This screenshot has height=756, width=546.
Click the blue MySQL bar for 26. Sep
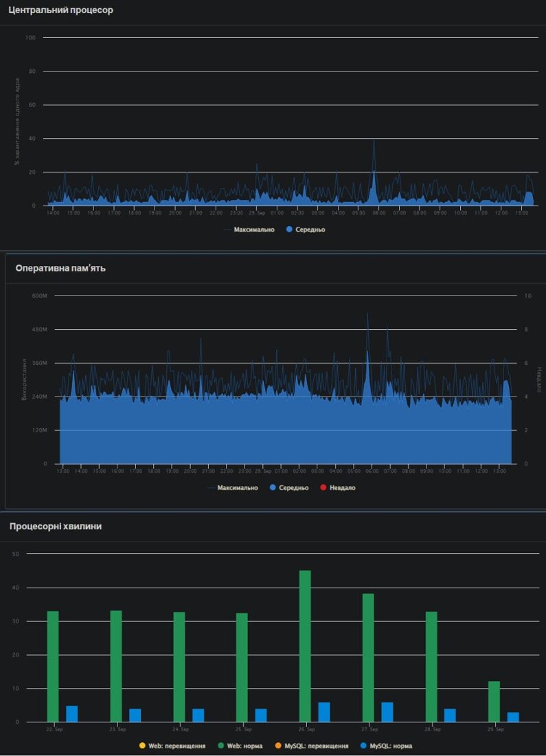pyautogui.click(x=324, y=712)
